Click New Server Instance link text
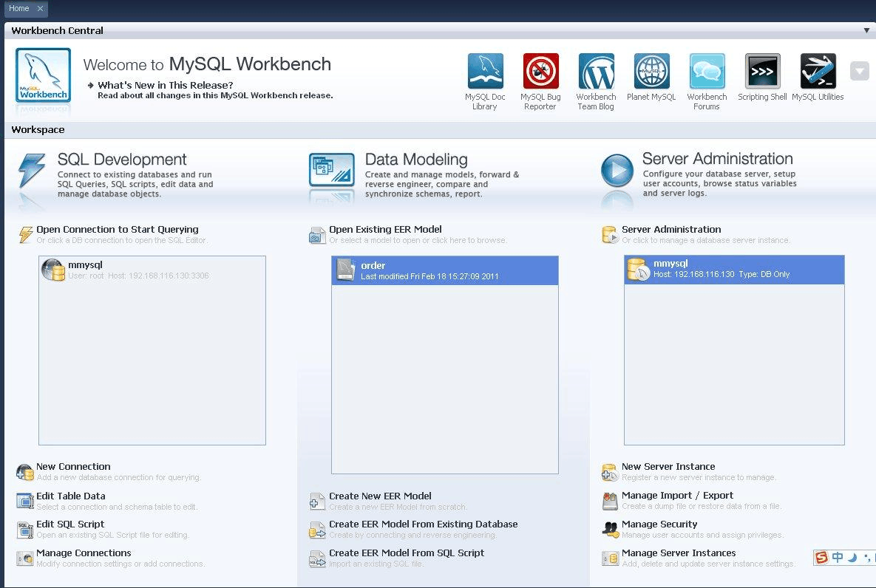Image resolution: width=876 pixels, height=588 pixels. pyautogui.click(x=669, y=466)
